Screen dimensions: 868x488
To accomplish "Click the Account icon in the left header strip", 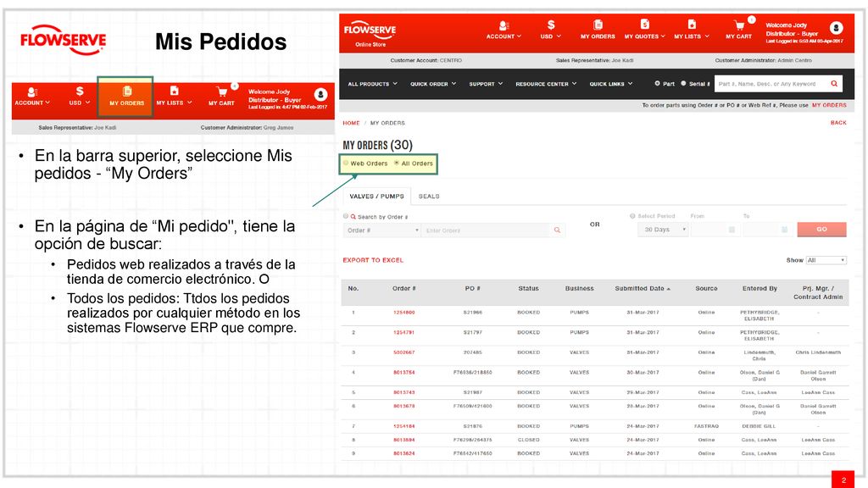I will click(32, 92).
